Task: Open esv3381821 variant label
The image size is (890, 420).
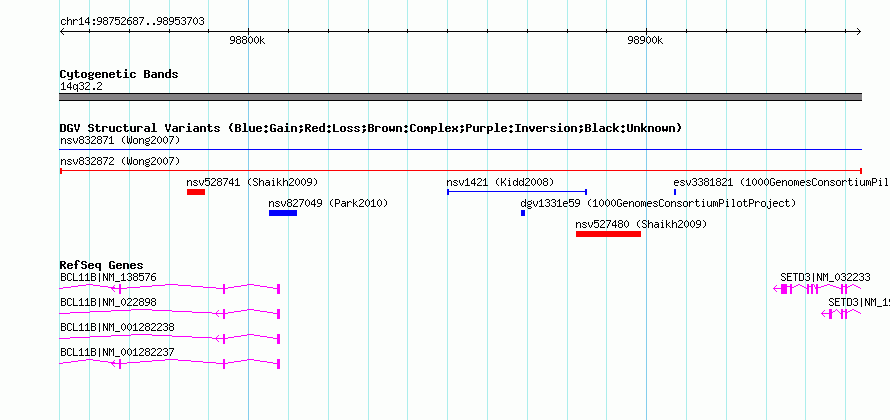Action: point(781,183)
